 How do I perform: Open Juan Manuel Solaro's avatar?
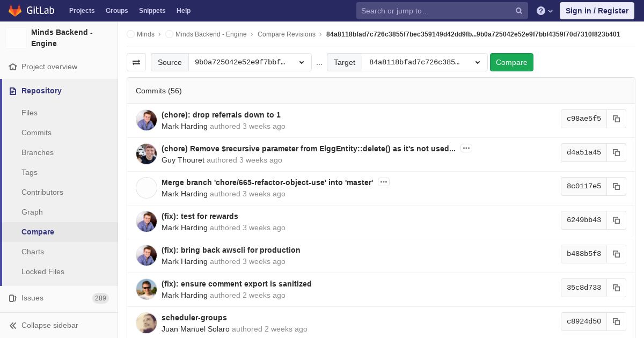pos(147,323)
